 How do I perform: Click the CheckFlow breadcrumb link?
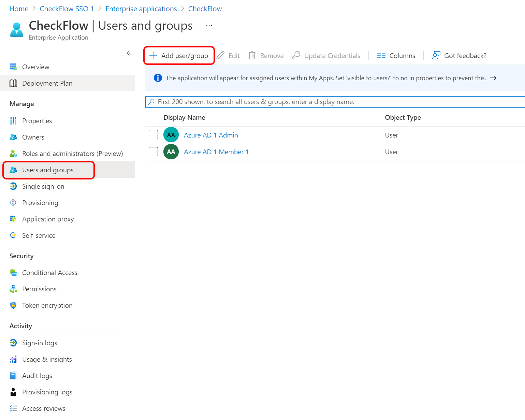[205, 9]
